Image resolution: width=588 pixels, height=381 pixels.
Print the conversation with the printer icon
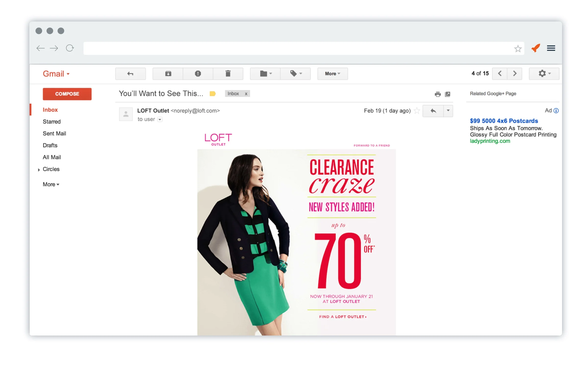click(437, 94)
